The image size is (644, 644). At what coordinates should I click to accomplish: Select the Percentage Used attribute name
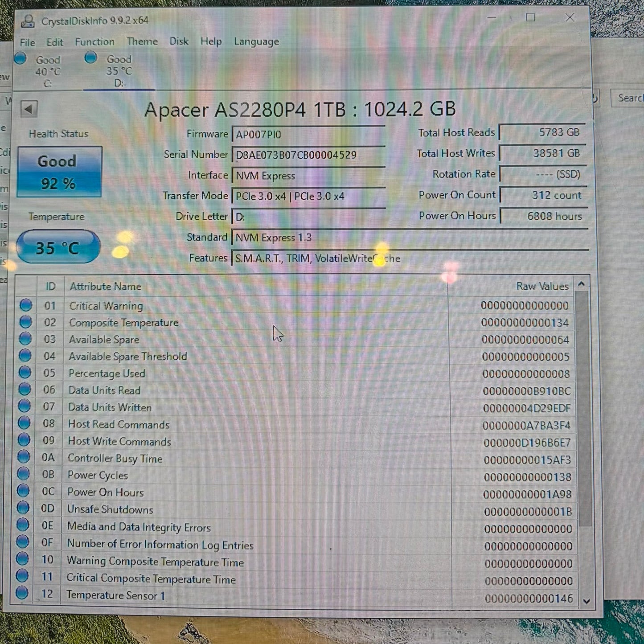[x=107, y=373]
